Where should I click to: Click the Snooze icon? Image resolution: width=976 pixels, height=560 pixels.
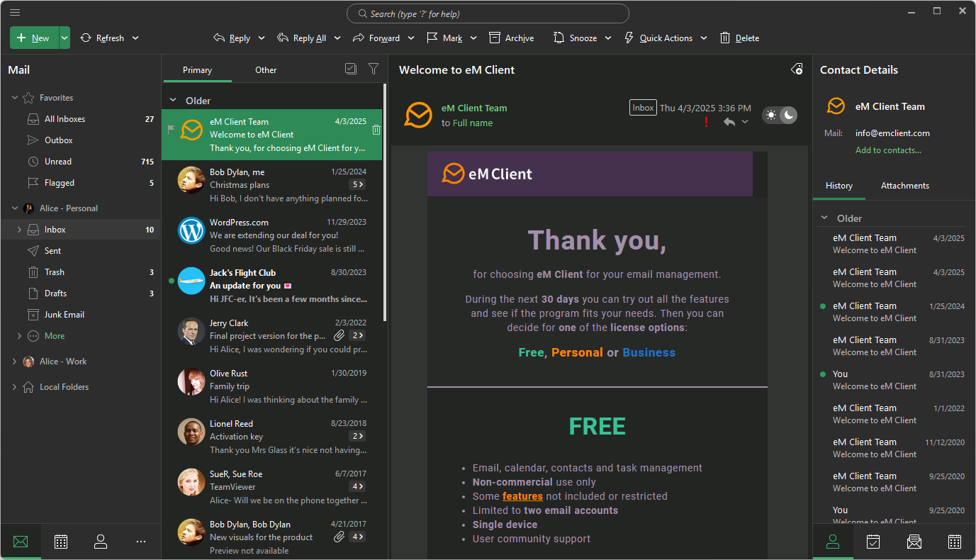559,38
